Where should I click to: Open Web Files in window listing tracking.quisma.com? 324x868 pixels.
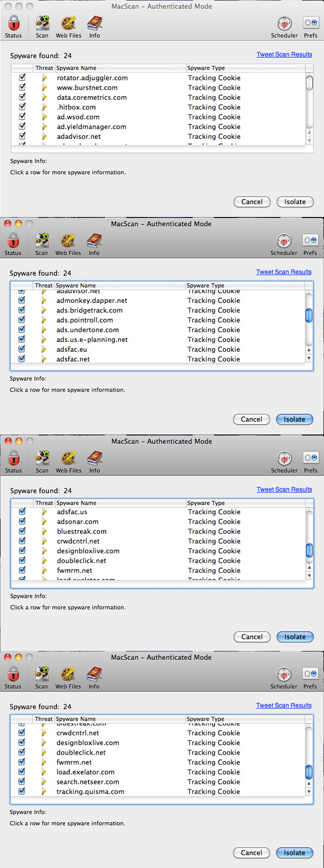68,678
